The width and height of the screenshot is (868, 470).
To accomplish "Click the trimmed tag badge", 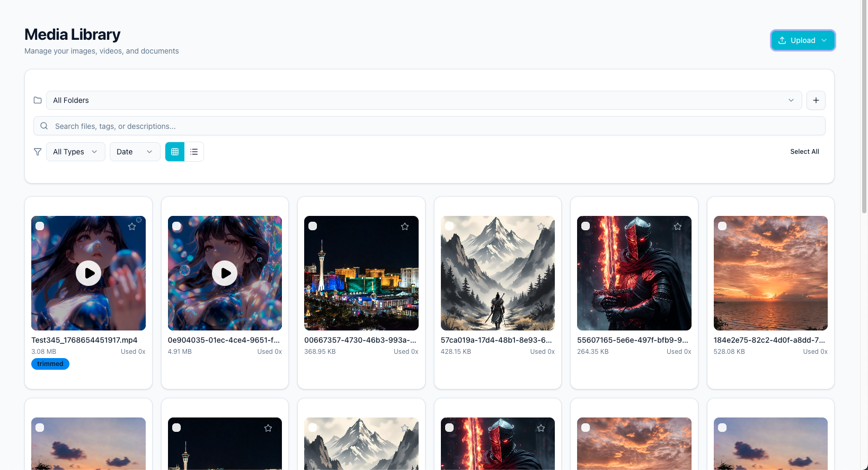I will [x=50, y=364].
